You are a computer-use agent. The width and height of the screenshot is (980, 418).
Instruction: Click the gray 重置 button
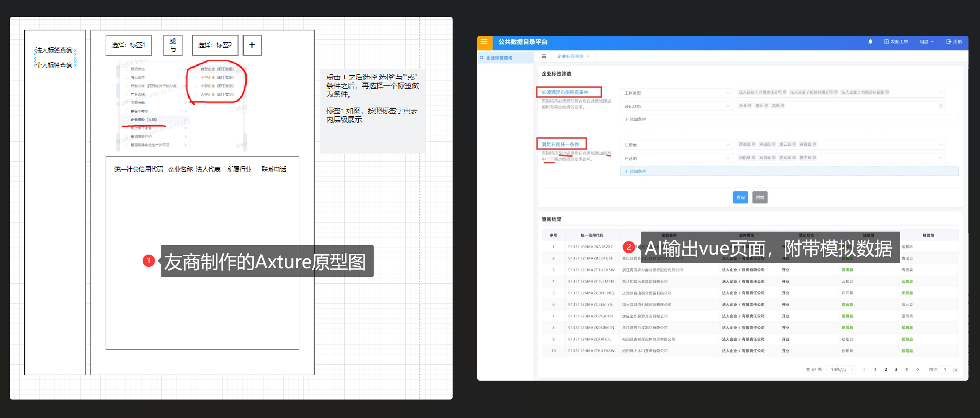[x=760, y=198]
